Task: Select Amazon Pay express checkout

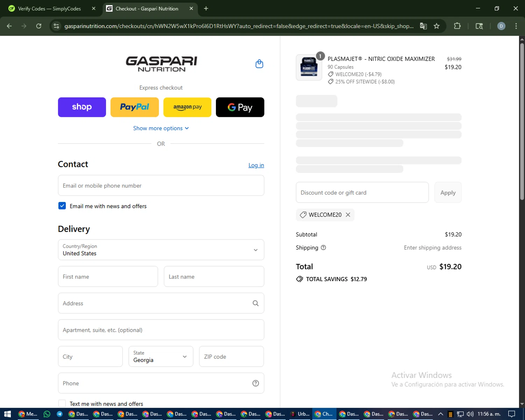Action: pos(187,107)
